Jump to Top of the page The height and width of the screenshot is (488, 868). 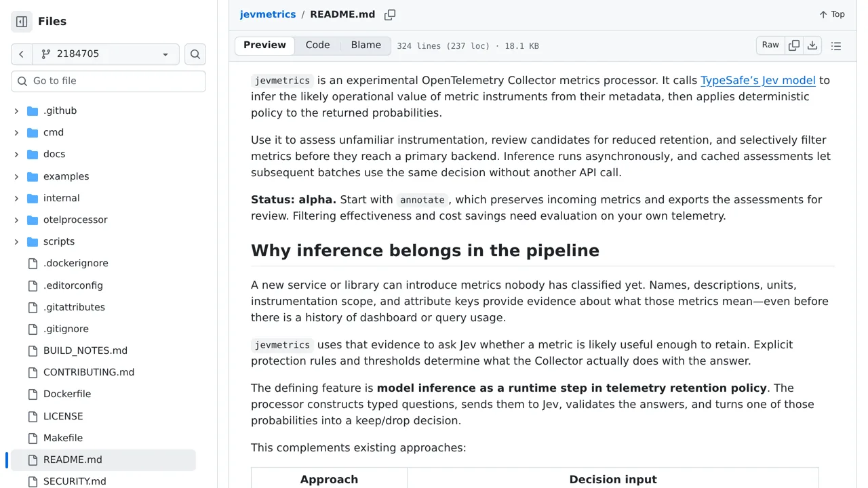(831, 14)
